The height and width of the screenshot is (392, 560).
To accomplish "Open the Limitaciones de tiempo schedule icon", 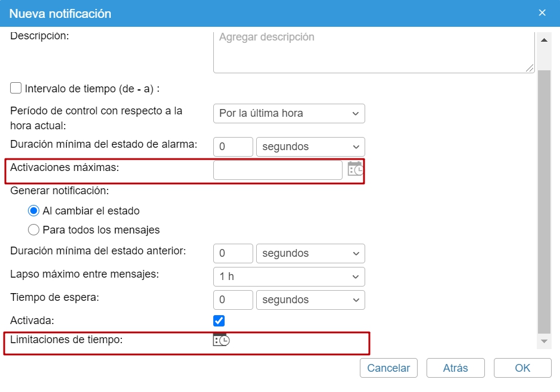I will [x=221, y=340].
